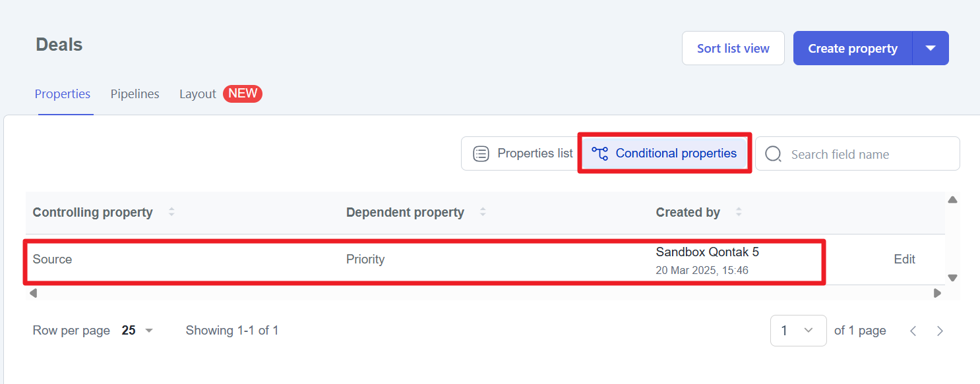Click the search magnifier icon
Screen dimensions: 980x384
(772, 153)
